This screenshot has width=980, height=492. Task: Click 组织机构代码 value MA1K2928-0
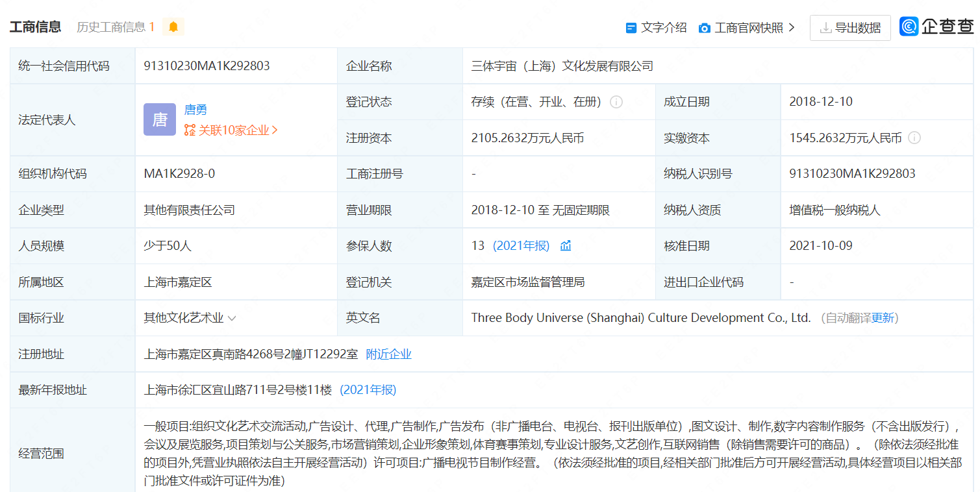179,173
